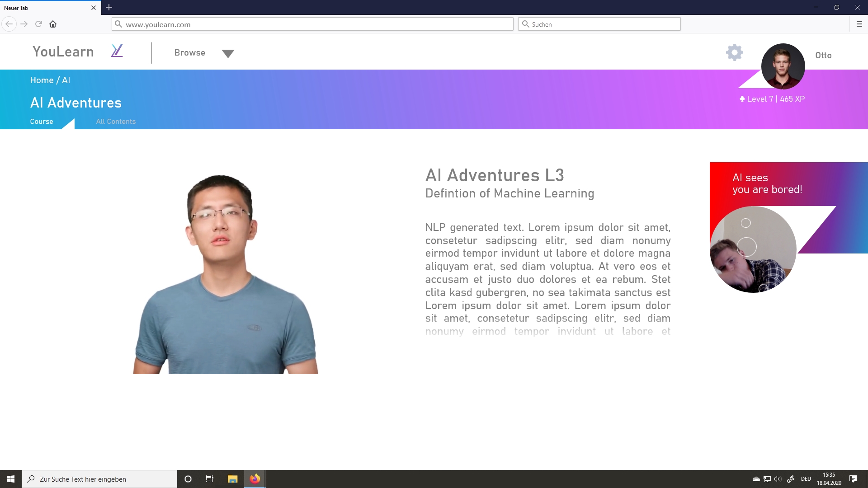Expand the Browse dropdown arrow
This screenshot has width=868, height=488.
228,54
